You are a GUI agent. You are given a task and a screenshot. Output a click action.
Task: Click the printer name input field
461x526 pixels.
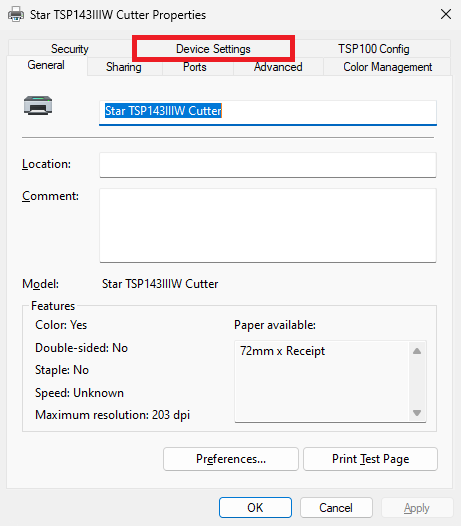(268, 113)
